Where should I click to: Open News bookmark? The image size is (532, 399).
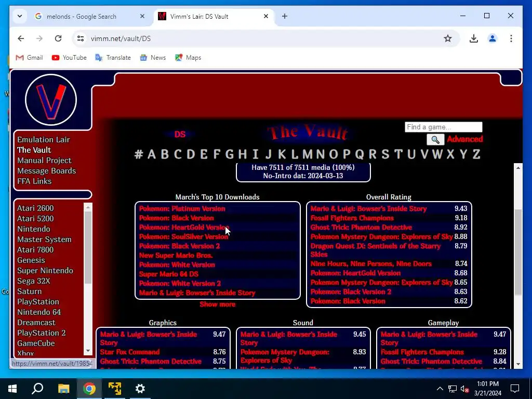(x=153, y=58)
